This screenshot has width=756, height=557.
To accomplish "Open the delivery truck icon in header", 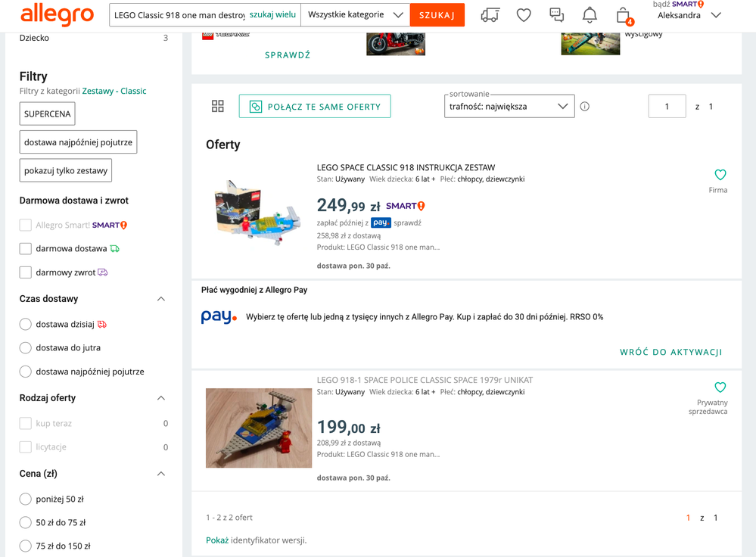I will [x=490, y=15].
